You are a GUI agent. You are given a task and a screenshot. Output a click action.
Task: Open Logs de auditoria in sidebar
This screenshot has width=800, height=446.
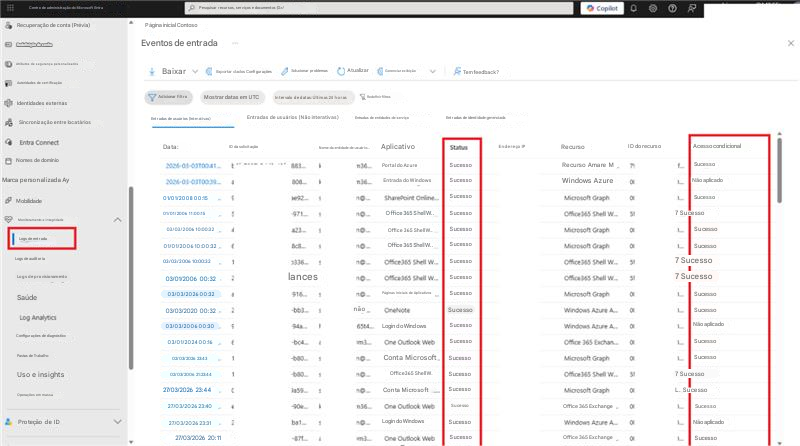coord(30,259)
